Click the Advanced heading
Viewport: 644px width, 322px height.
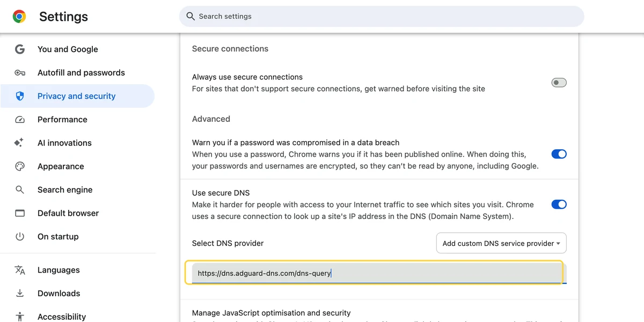[x=211, y=119]
